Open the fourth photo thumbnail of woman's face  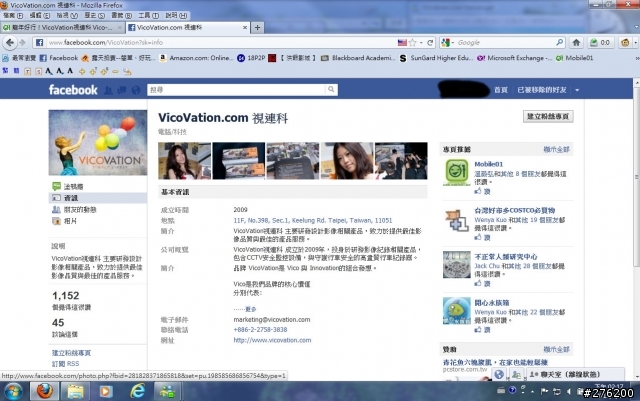pyautogui.click(x=347, y=161)
